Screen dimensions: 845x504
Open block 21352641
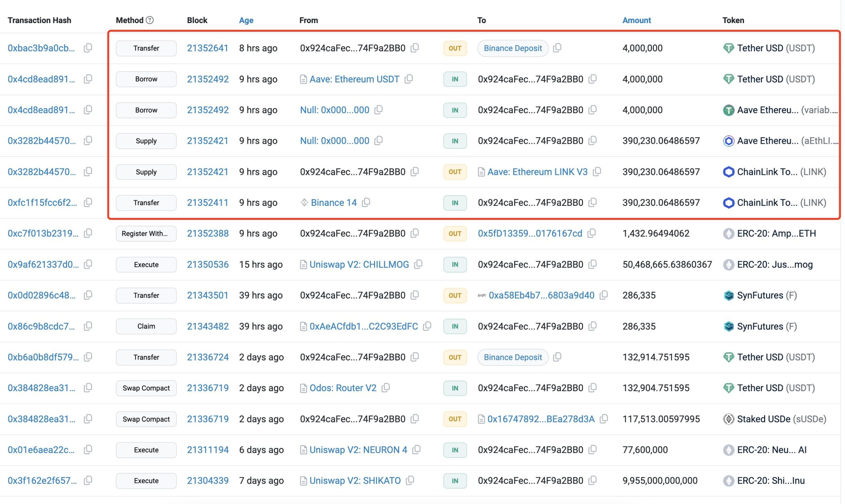207,48
